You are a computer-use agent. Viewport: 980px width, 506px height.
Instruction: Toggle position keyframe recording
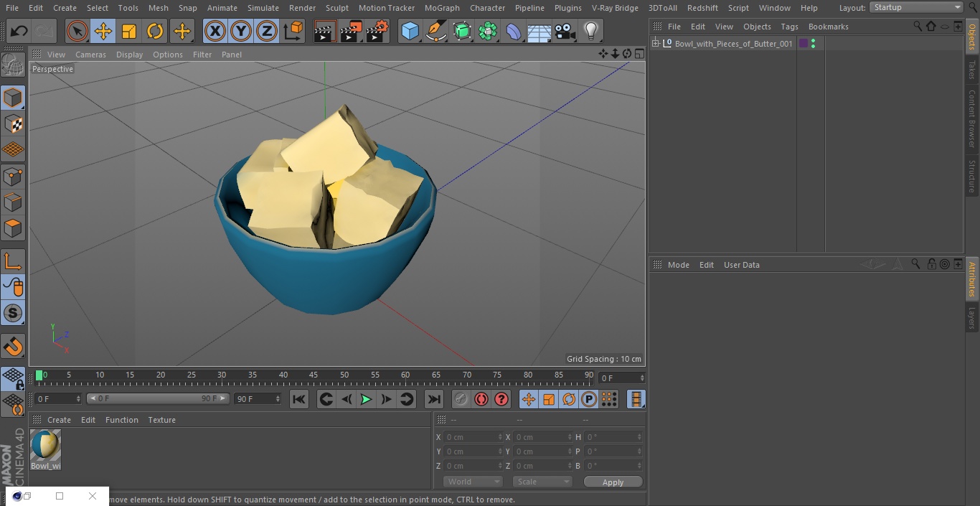[x=529, y=399]
